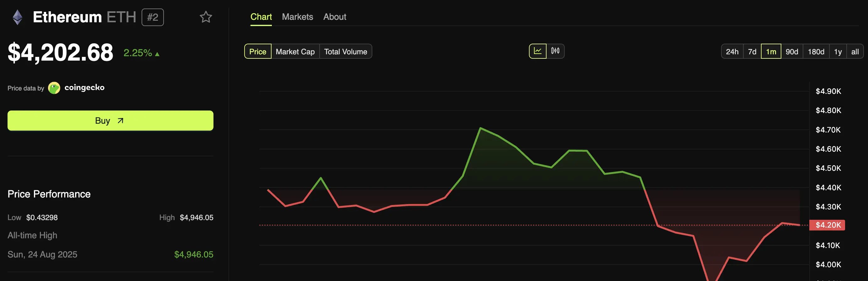
Task: Open the Chart tab
Action: (261, 17)
